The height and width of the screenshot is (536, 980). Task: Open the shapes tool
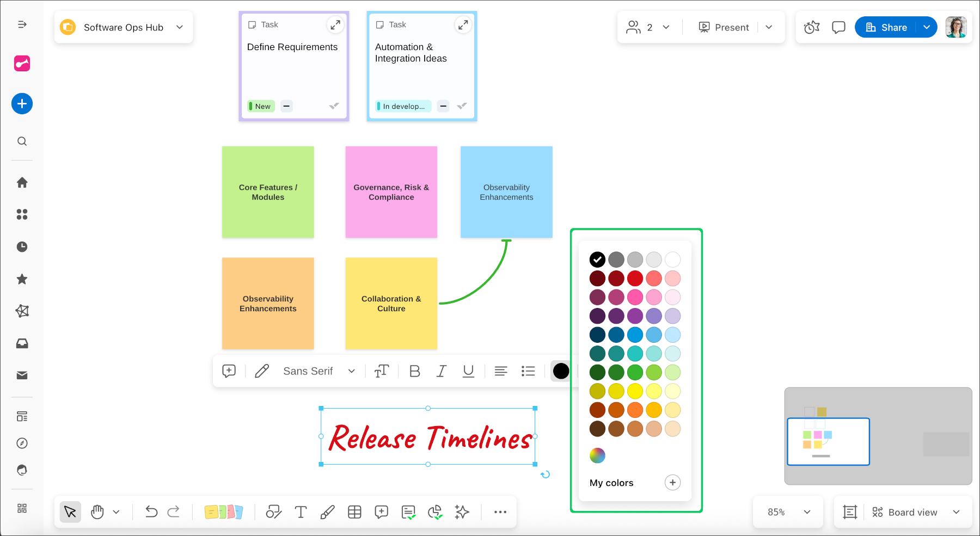[x=273, y=512]
